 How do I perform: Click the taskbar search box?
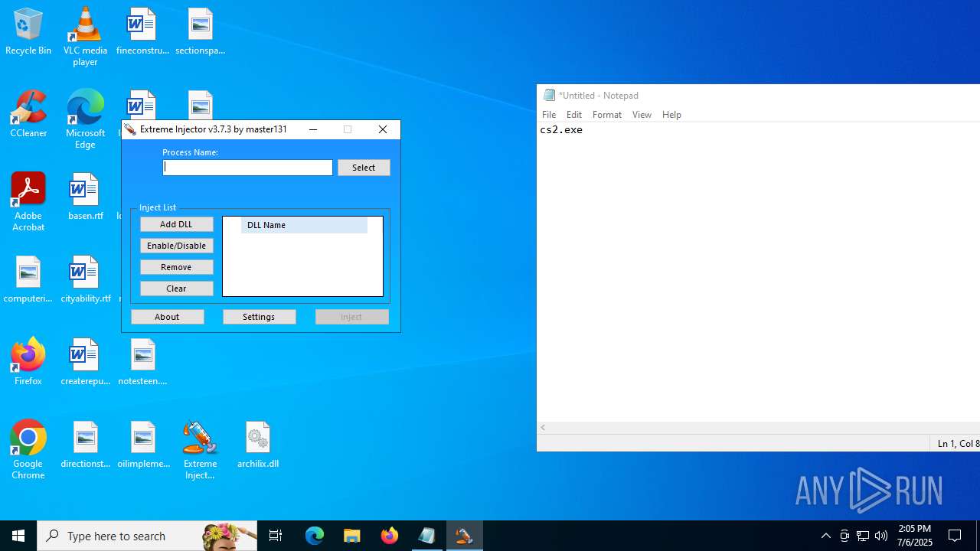(x=148, y=536)
